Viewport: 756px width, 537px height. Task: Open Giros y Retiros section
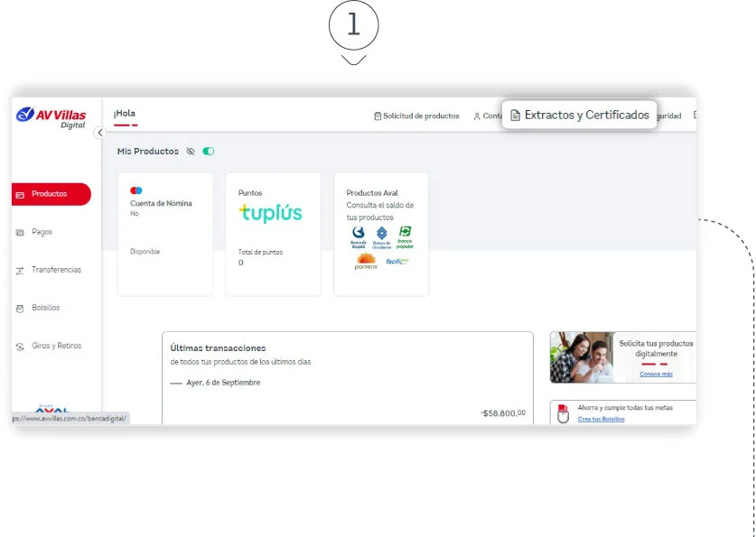pyautogui.click(x=55, y=346)
